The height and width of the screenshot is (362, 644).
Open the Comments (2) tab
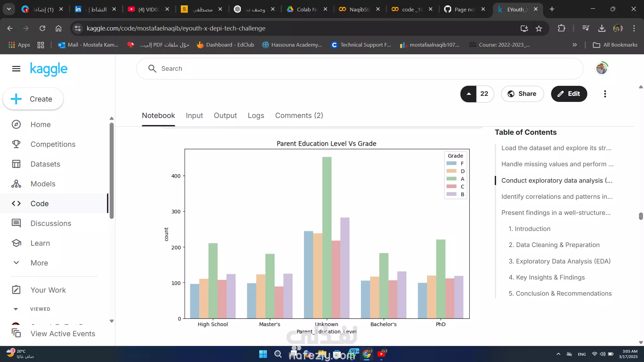tap(299, 116)
